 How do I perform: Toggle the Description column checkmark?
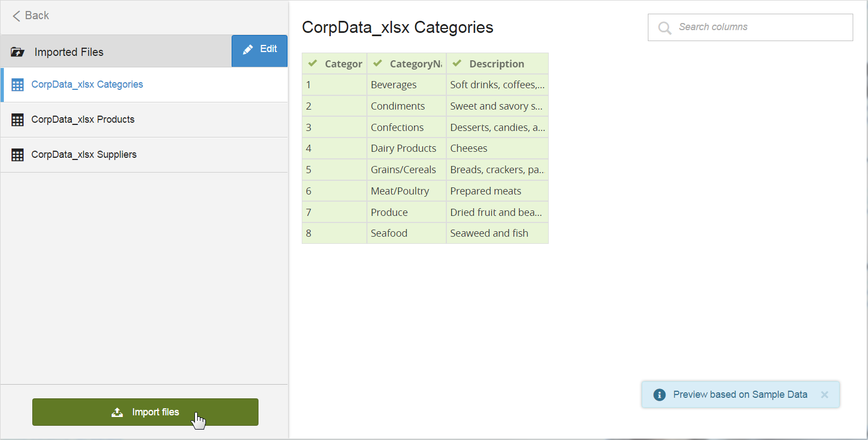[x=457, y=64]
